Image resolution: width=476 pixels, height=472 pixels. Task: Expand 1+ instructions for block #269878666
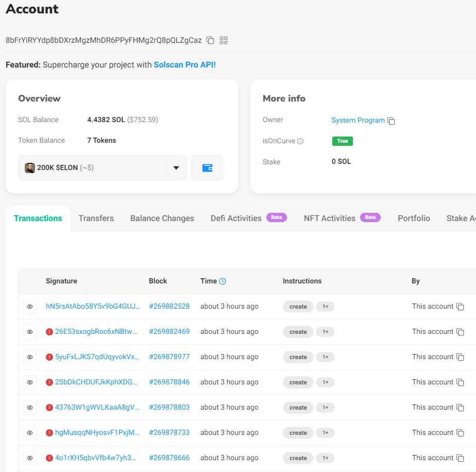click(x=325, y=458)
